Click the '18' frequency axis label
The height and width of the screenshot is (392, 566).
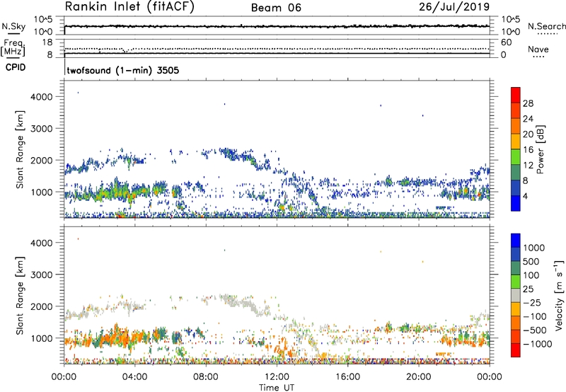pyautogui.click(x=47, y=42)
